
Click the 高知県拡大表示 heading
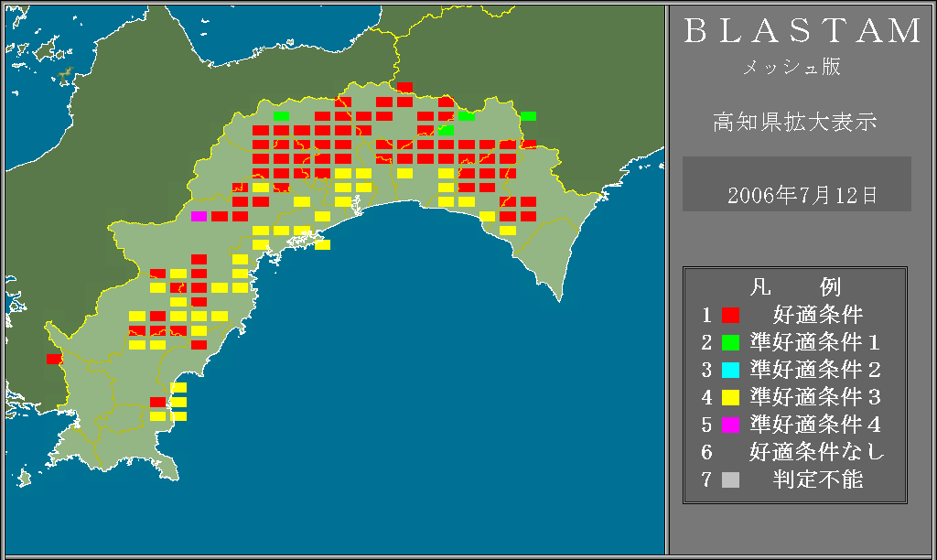[x=795, y=122]
